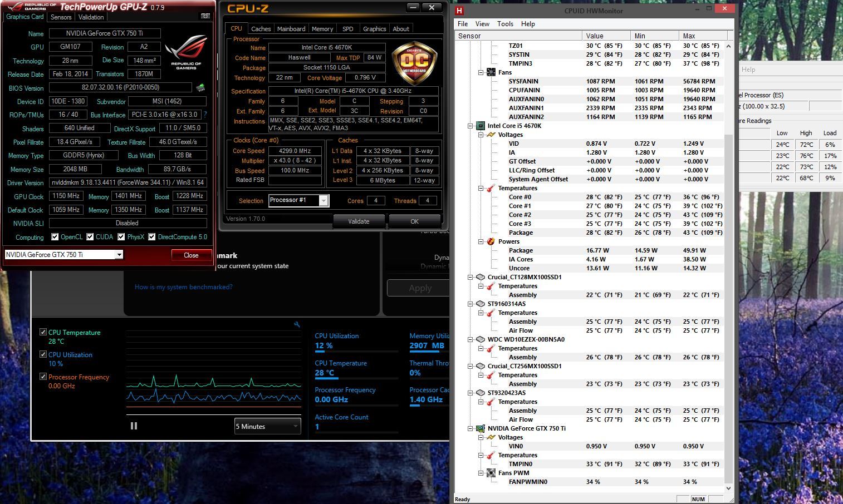
Task: Click the HWMonitor title bar icon
Action: pos(459,10)
